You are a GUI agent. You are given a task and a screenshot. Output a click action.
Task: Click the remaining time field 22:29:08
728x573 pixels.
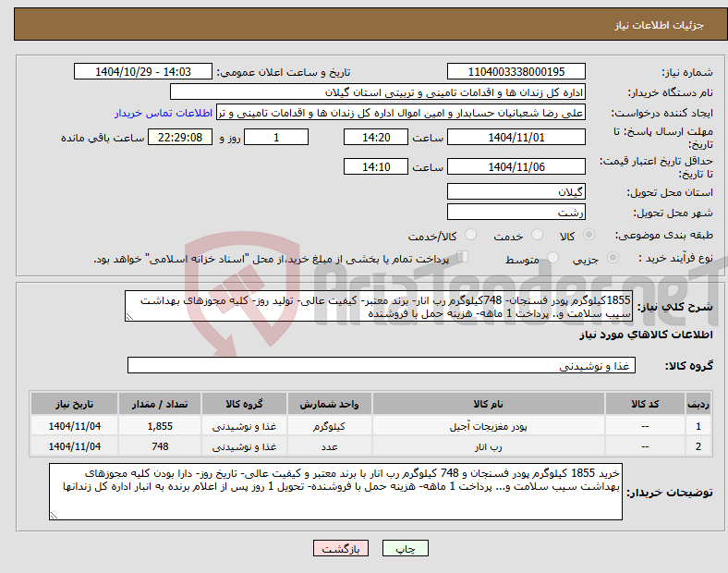pos(180,138)
